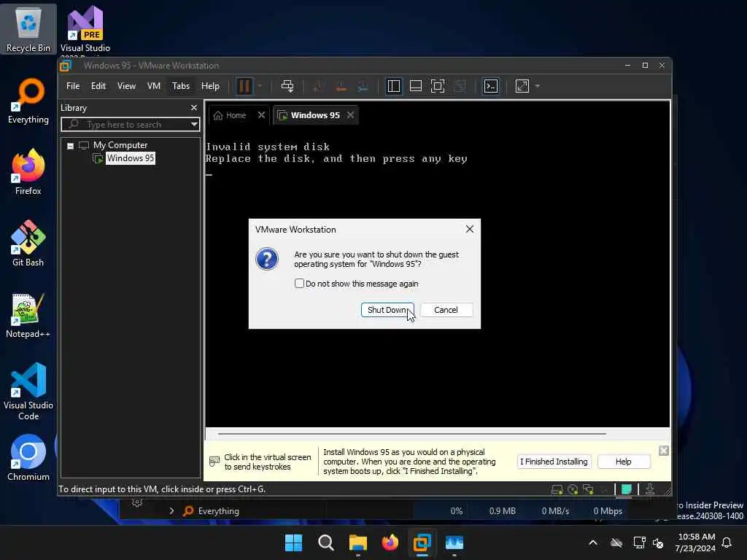
Task: Open the stretch display dropdown arrow
Action: point(538,86)
